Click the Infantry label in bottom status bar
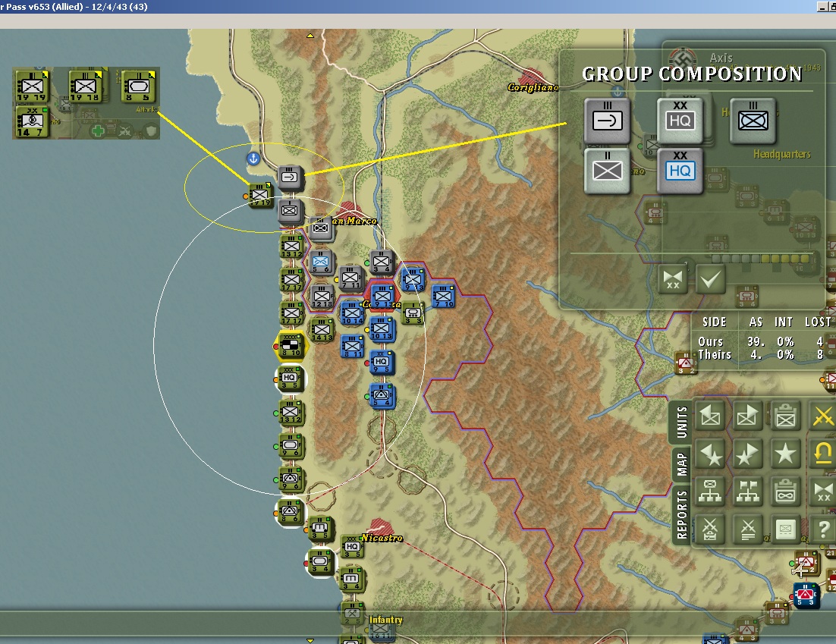The image size is (836, 644). point(386,620)
